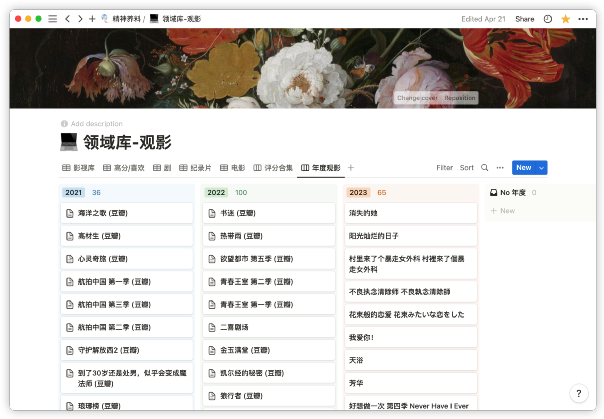Switch to the 电影 view tab
This screenshot has height=419, width=604.
[x=233, y=168]
